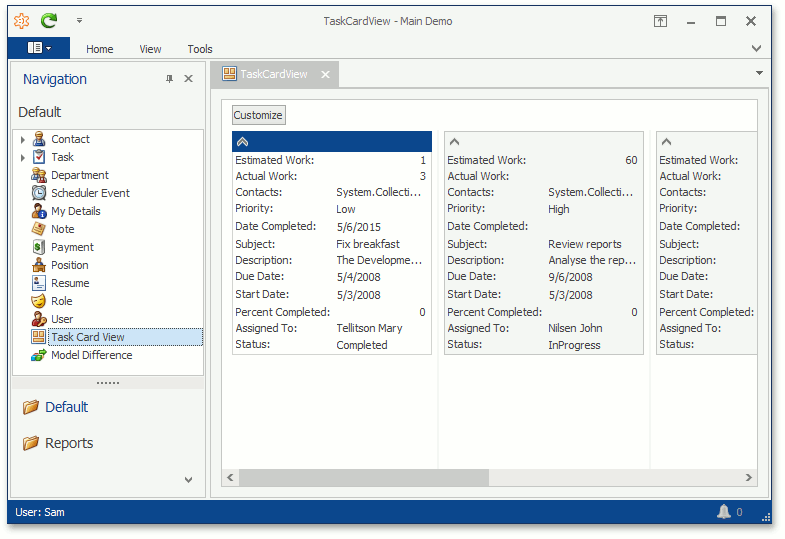Image resolution: width=785 pixels, height=539 pixels.
Task: Click the navigation splitter dots handle
Action: tap(108, 383)
